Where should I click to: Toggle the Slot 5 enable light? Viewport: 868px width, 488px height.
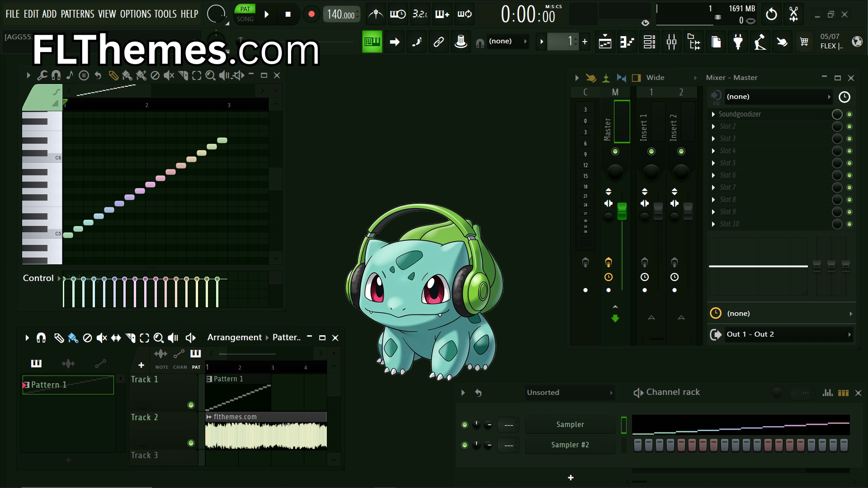[x=849, y=163]
